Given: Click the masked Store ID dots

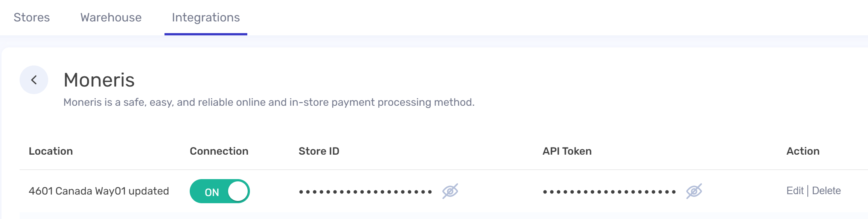Looking at the screenshot, I should pyautogui.click(x=365, y=192).
